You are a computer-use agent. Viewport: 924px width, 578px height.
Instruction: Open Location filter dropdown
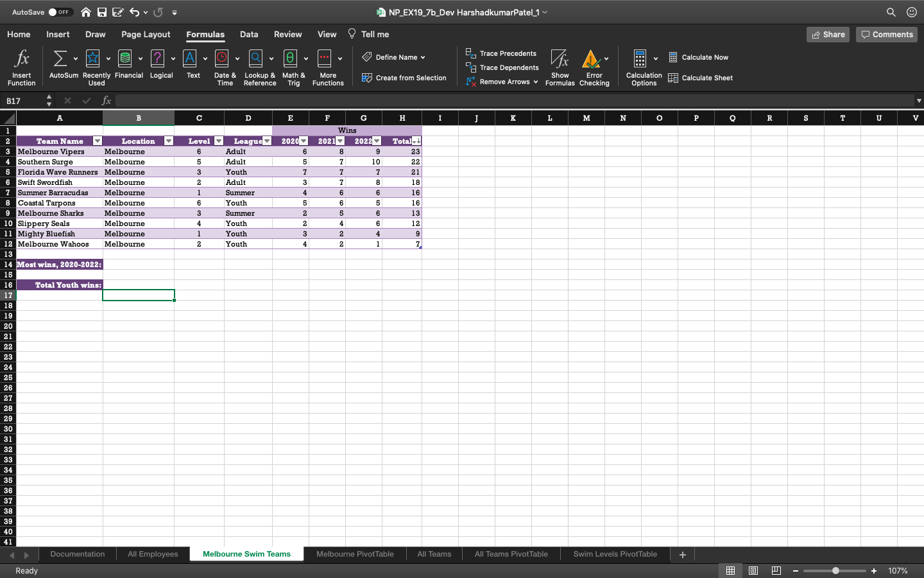[169, 141]
